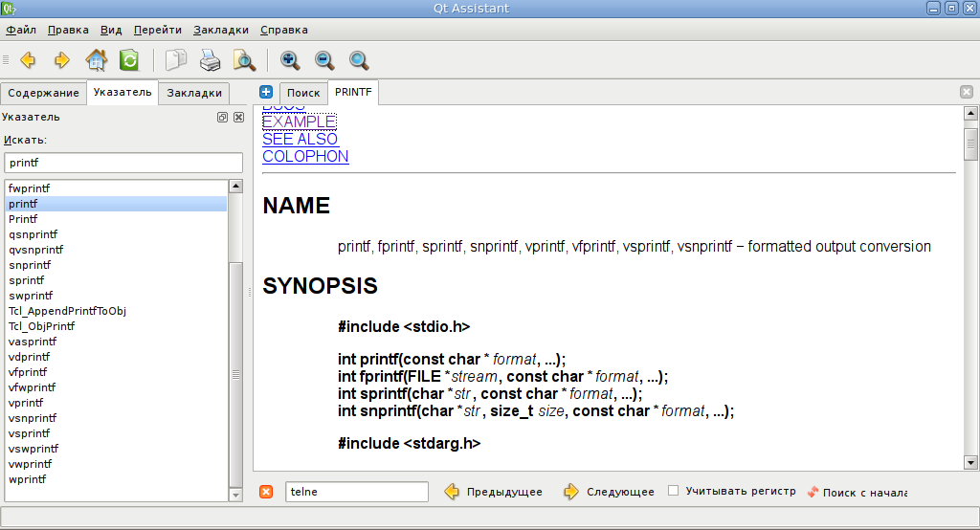The image size is (980, 530).
Task: Select vswprintf in the index list
Action: [116, 449]
